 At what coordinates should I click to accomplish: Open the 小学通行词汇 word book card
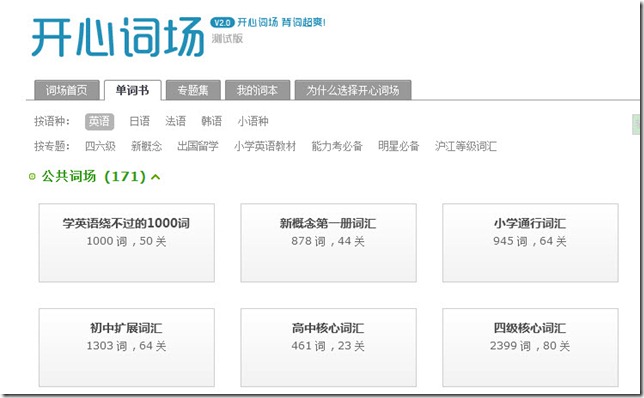[x=530, y=243]
